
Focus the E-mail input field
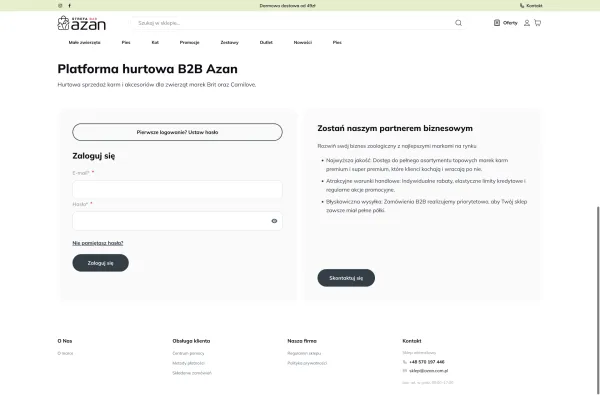pyautogui.click(x=178, y=189)
